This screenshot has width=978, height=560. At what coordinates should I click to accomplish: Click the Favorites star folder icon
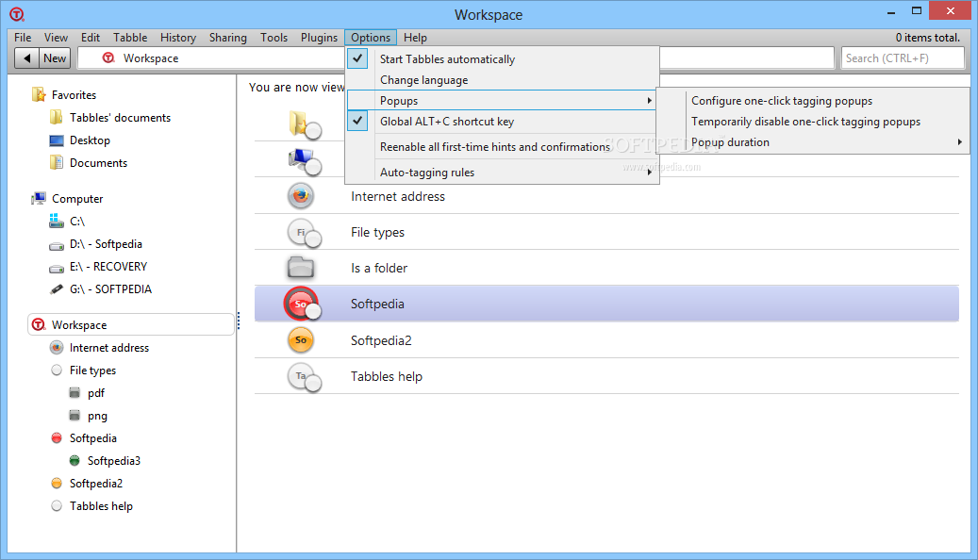tap(39, 95)
